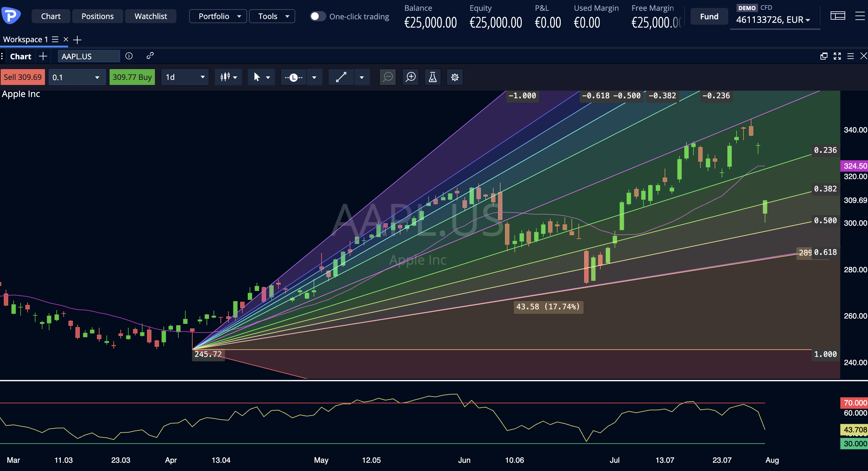Expand the chart panel to fullscreen
868x471 pixels.
(837, 56)
